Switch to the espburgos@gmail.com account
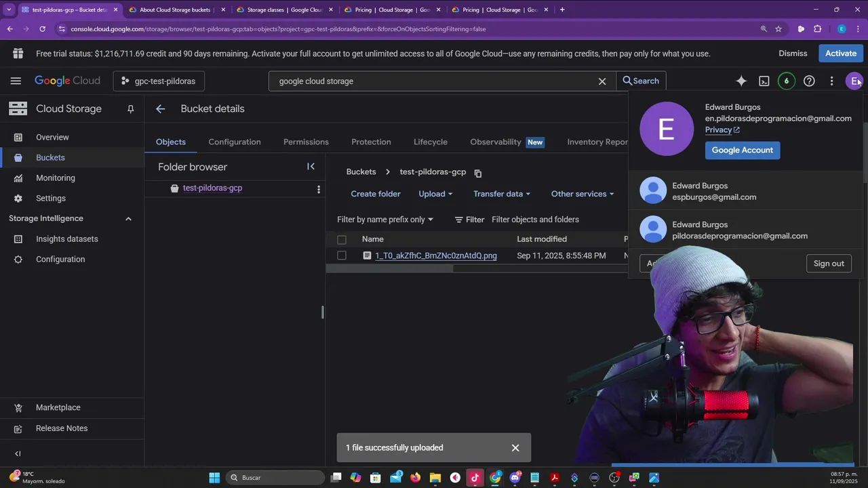 (746, 191)
